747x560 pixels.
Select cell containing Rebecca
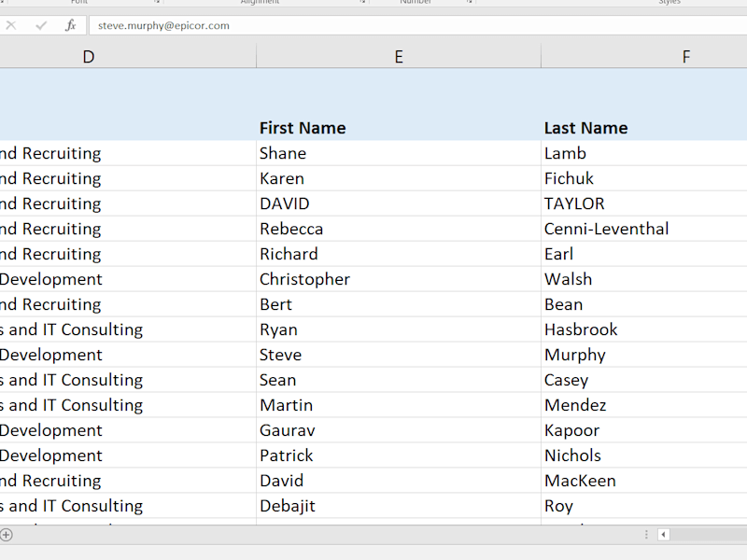click(399, 229)
